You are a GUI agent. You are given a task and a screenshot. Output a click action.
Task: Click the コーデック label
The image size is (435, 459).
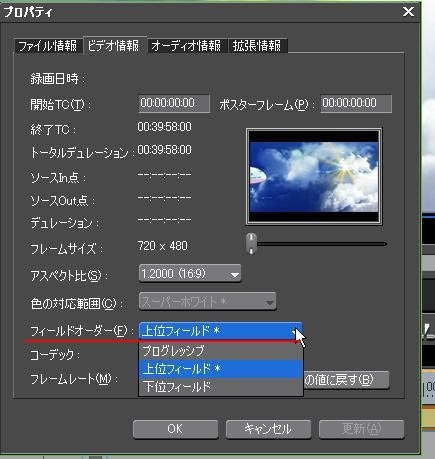click(x=55, y=355)
